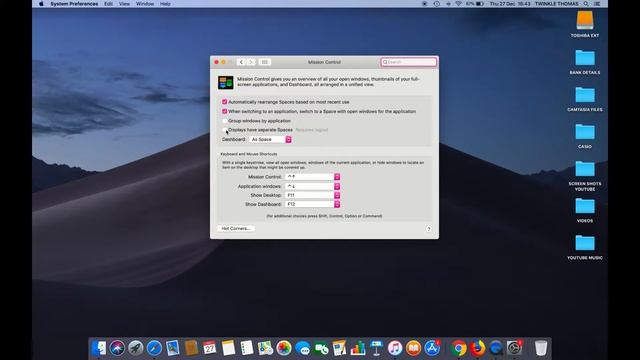
Task: Show all preferences grid button
Action: (264, 62)
